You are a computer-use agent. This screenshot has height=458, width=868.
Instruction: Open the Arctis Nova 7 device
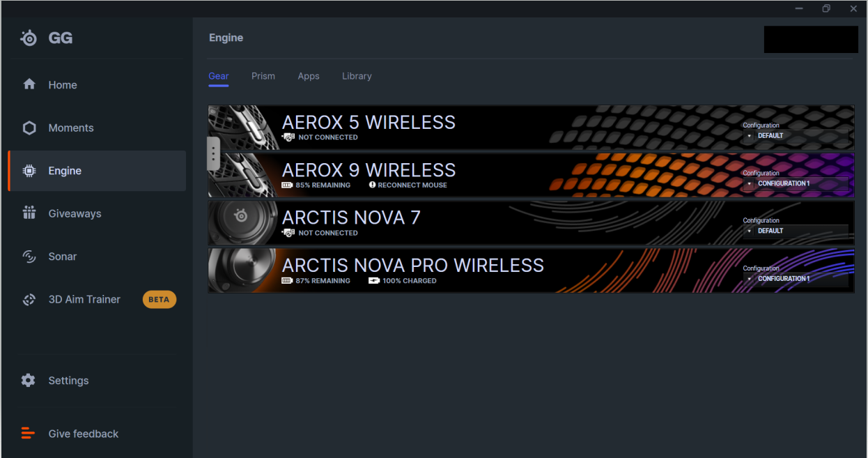(x=531, y=223)
